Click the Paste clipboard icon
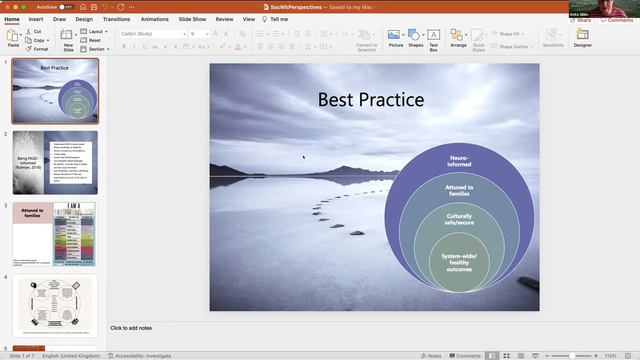640x360 pixels. coord(13,36)
